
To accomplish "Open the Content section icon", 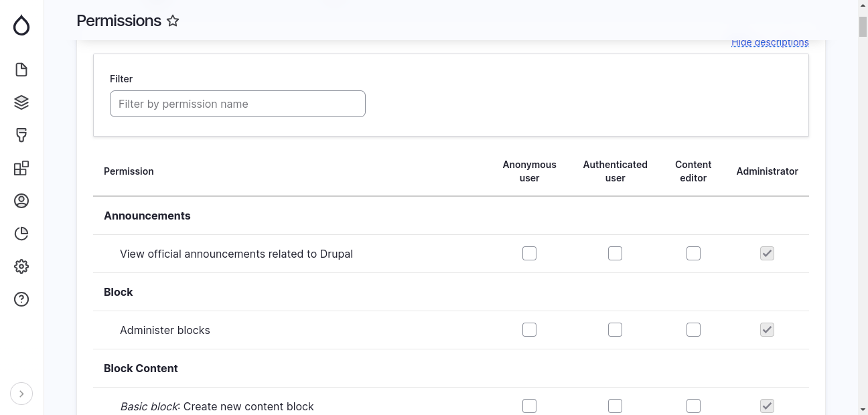I will (x=21, y=69).
